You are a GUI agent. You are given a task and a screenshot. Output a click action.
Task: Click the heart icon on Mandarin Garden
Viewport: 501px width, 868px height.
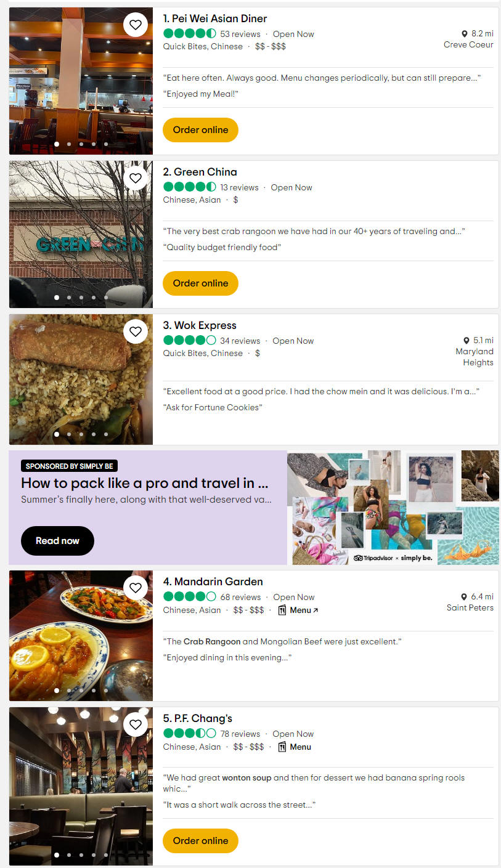pyautogui.click(x=136, y=588)
